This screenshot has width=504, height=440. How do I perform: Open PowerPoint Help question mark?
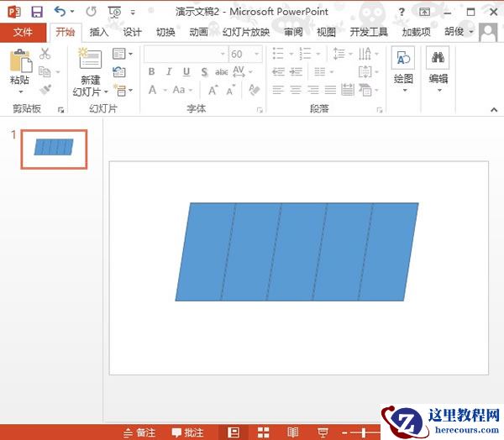click(x=402, y=13)
